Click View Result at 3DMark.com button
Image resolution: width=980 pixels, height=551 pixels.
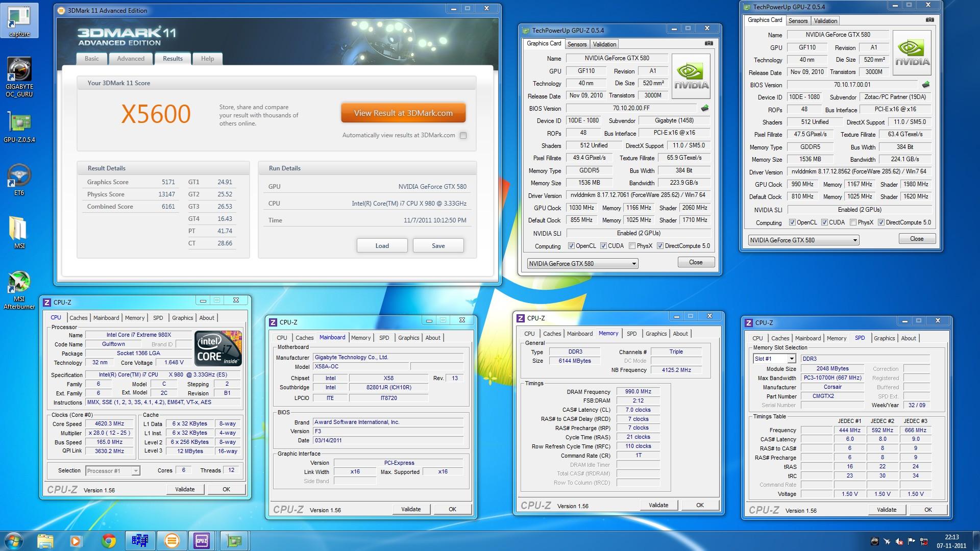pyautogui.click(x=403, y=113)
